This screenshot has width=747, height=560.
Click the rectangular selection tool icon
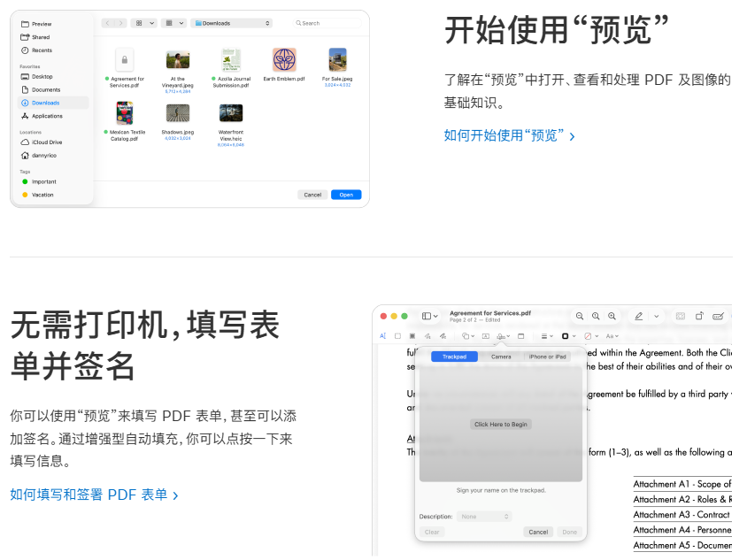pos(398,336)
